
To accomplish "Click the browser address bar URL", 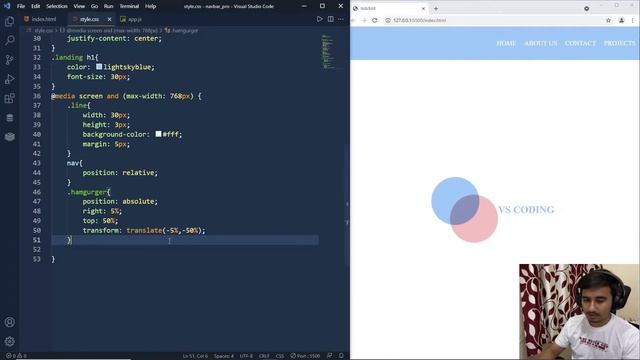I will 419,20.
